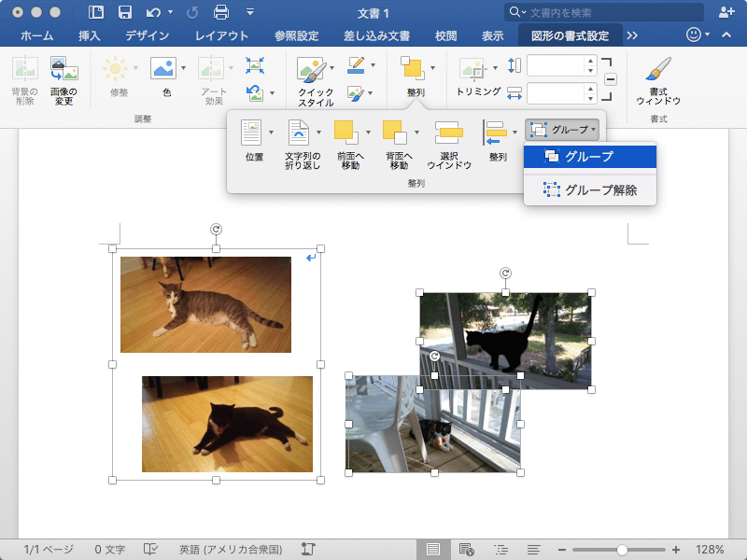Open the クイックスタイル gallery
This screenshot has height=560, width=747.
[312, 70]
